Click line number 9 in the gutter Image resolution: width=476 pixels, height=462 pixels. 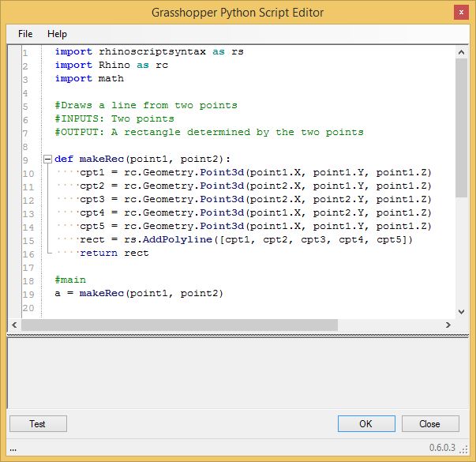point(25,160)
